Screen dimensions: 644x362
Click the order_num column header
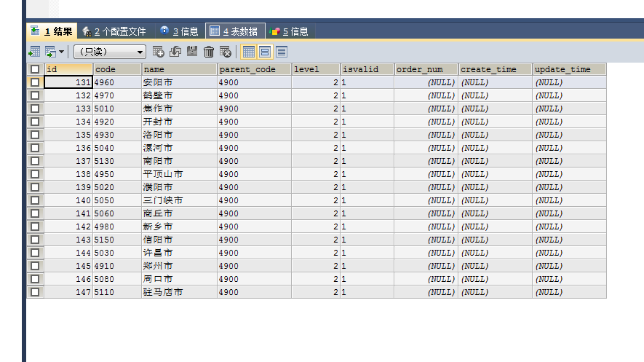coord(426,69)
